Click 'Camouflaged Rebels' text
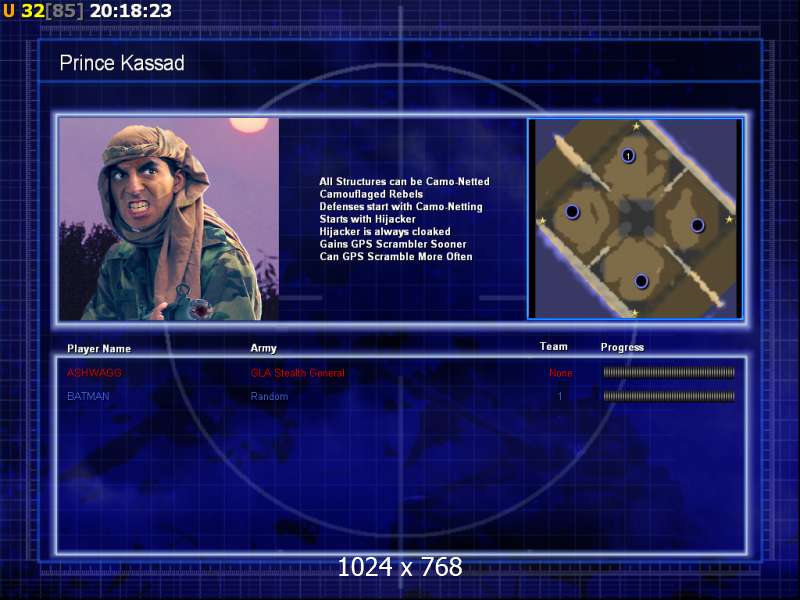This screenshot has width=800, height=600. coord(371,194)
